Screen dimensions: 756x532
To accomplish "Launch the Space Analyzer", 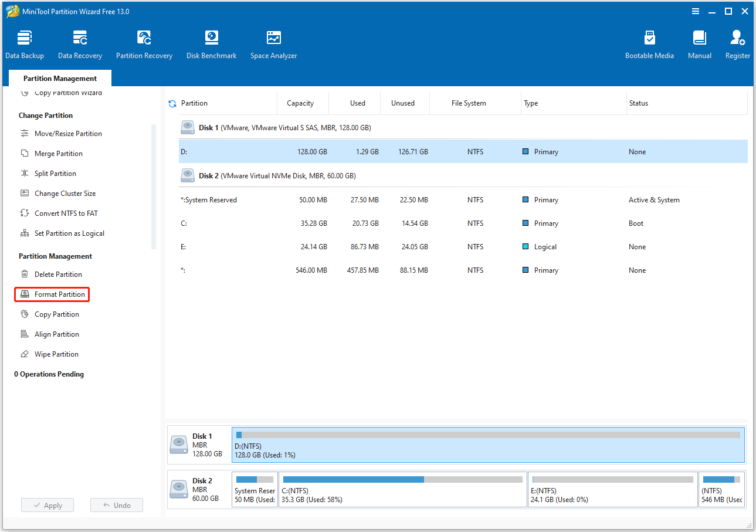I will (273, 44).
